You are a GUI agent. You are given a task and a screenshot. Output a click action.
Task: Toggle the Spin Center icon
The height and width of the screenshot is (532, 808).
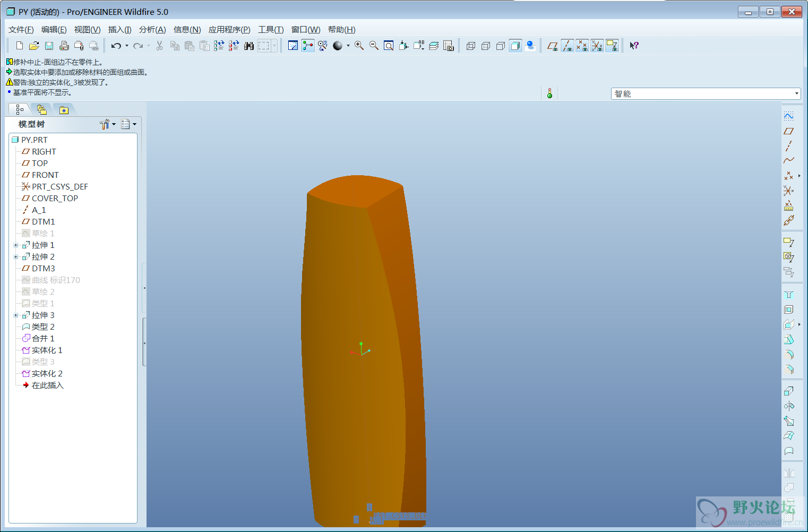point(308,46)
